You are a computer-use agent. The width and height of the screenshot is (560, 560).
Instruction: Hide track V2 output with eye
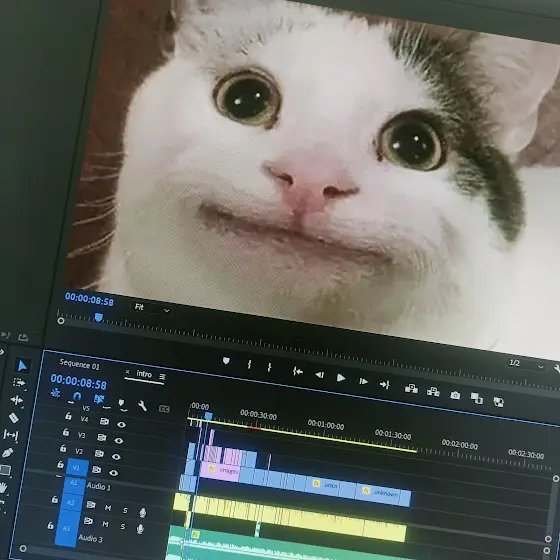tap(116, 456)
